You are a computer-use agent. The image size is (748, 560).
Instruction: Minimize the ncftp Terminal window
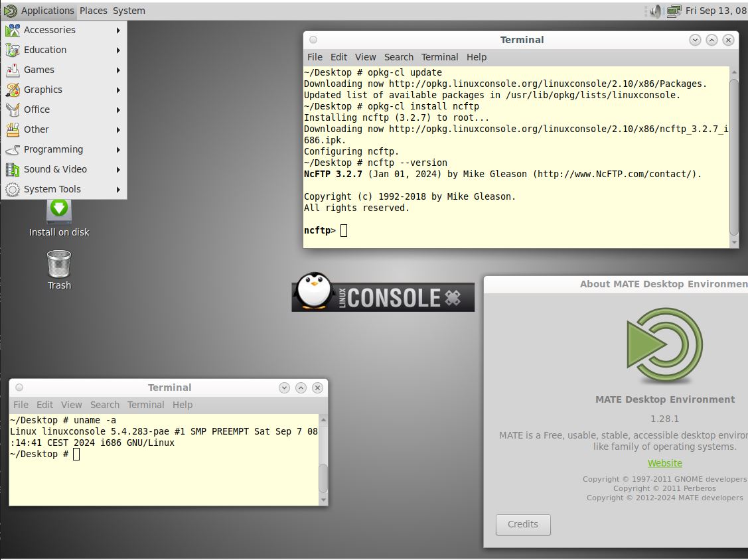point(695,40)
